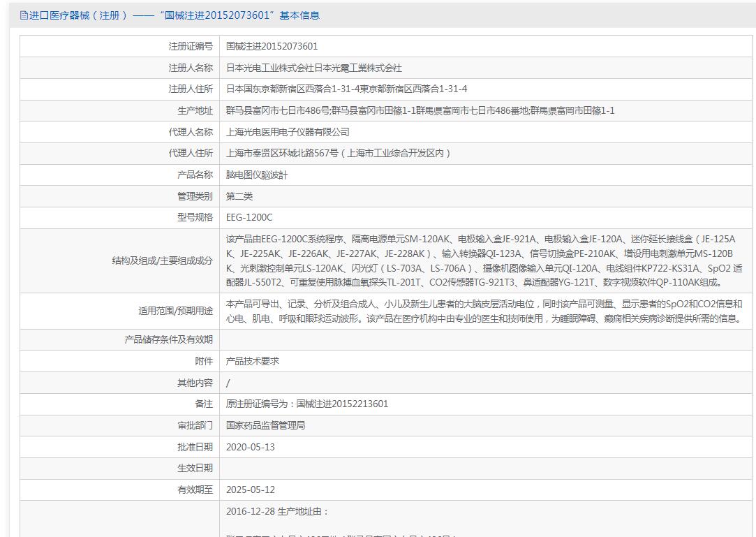Viewport: 756px width, 537px height.
Task: Select registrant name 日本光电工业株式会社
Action: click(270, 68)
